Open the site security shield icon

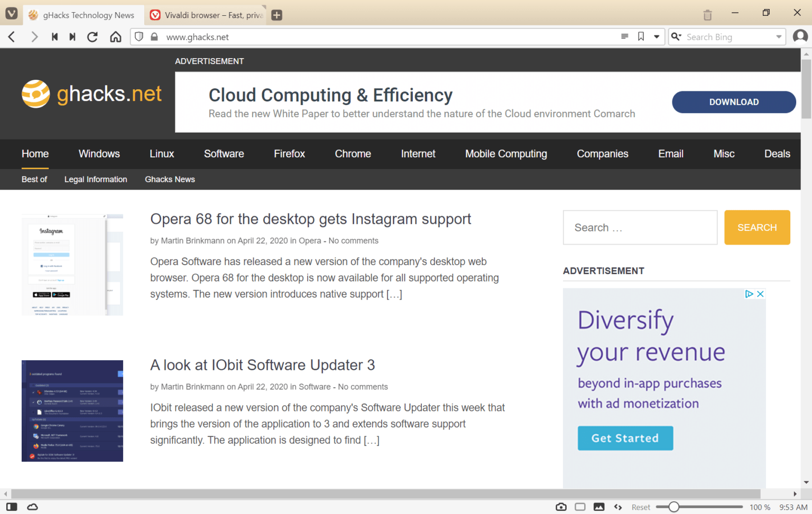[x=138, y=36]
